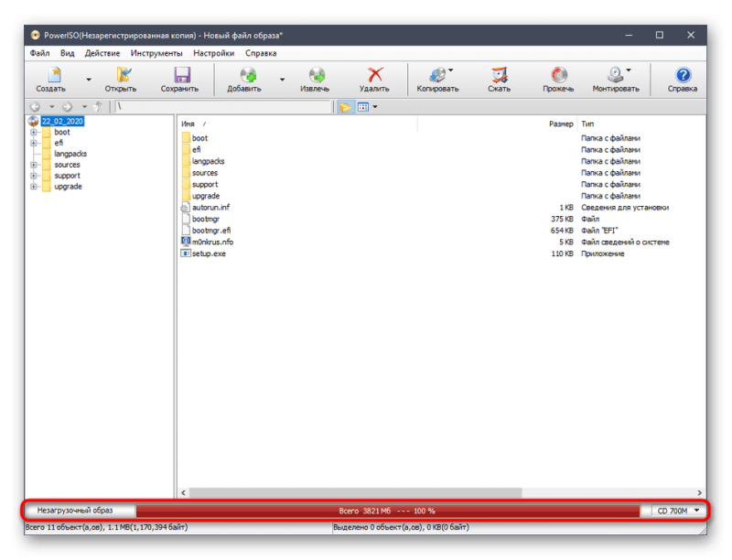Click the view mode grid icon
Viewport: 732px width, 560px height.
363,107
